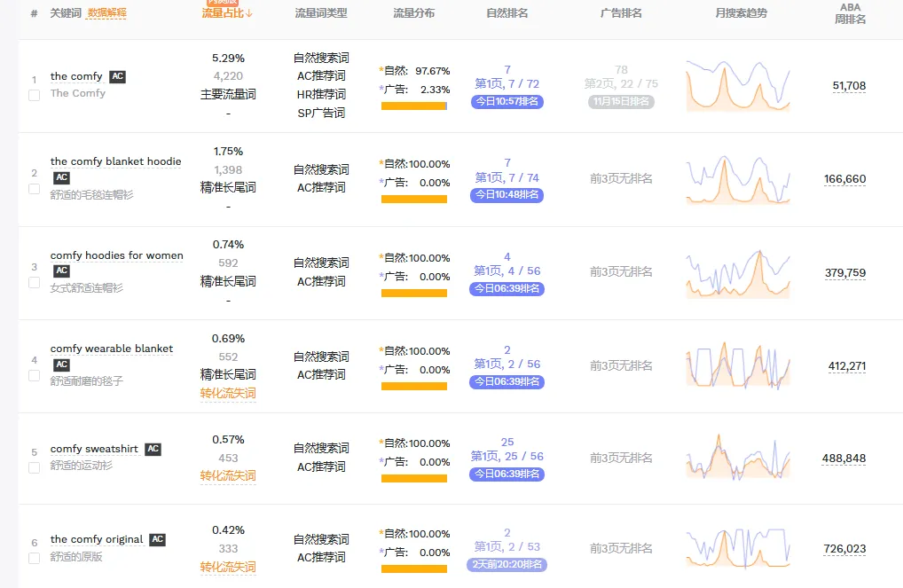
Task: Click 转化流失词 tag in 'comfy sweatshirt' row
Action: (228, 475)
